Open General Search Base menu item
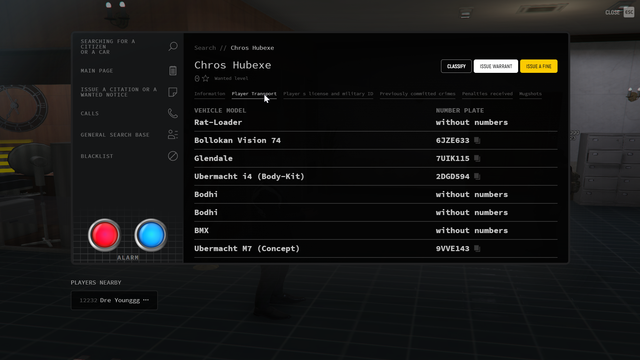The image size is (640, 360). [128, 134]
